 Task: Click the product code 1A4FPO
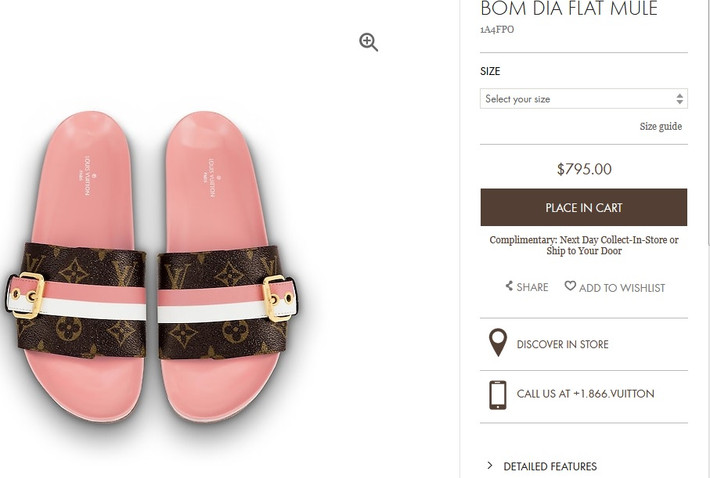pyautogui.click(x=497, y=31)
